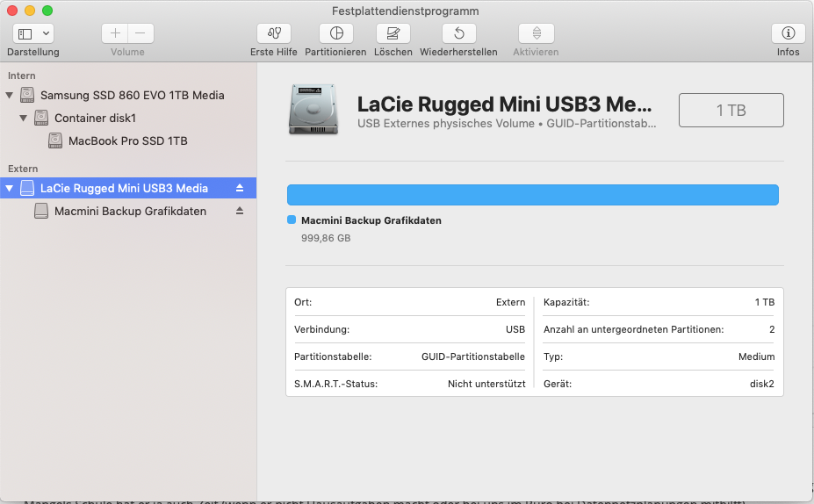Viewport: 814px width, 504px height.
Task: Click the 999,86 GB size value
Action: click(x=326, y=238)
